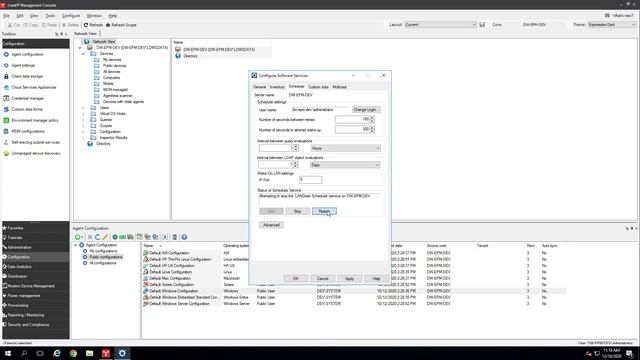This screenshot has height=360, width=640.
Task: Switch to the General tab
Action: tap(260, 87)
